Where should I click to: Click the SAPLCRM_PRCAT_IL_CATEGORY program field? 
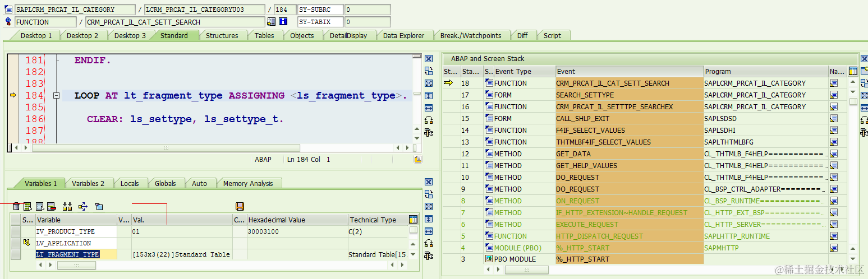pos(75,10)
